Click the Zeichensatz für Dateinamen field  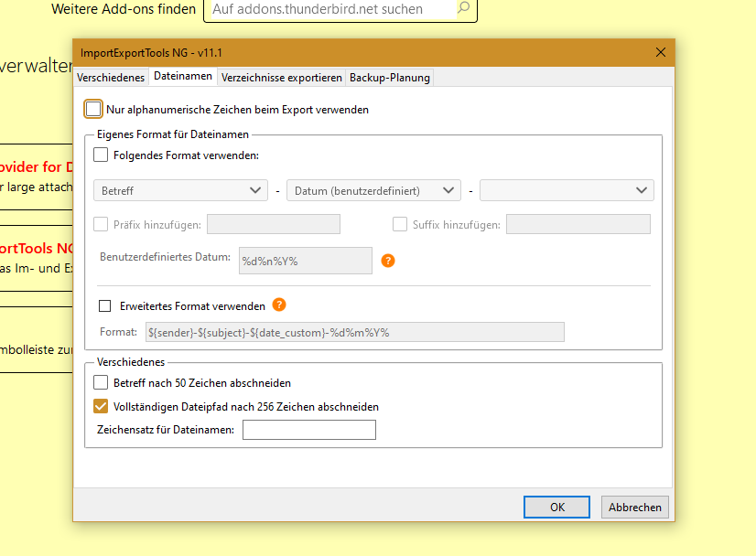[x=309, y=430]
